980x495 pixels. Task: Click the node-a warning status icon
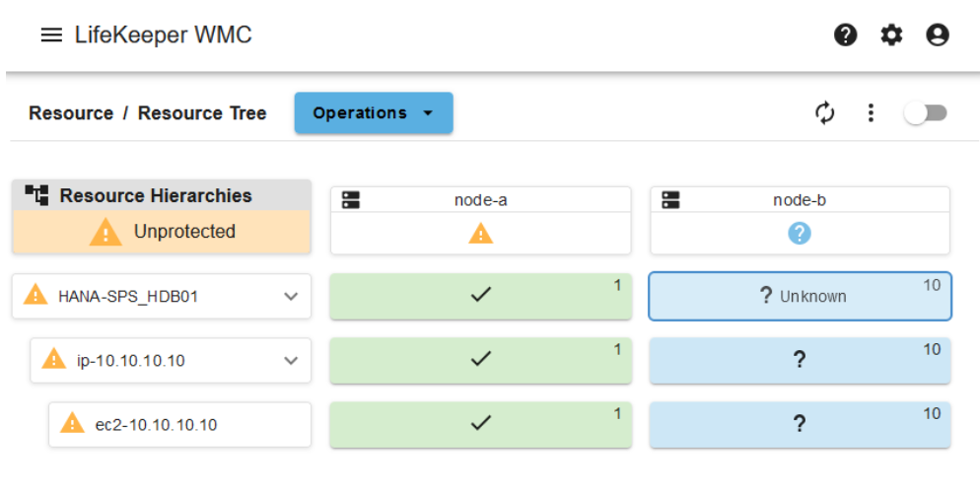(480, 234)
